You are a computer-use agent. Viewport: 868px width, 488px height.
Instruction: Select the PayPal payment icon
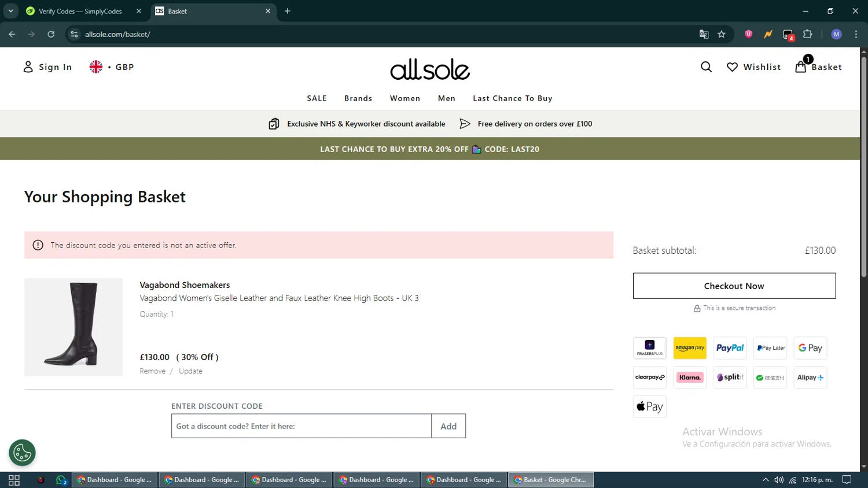coord(730,348)
